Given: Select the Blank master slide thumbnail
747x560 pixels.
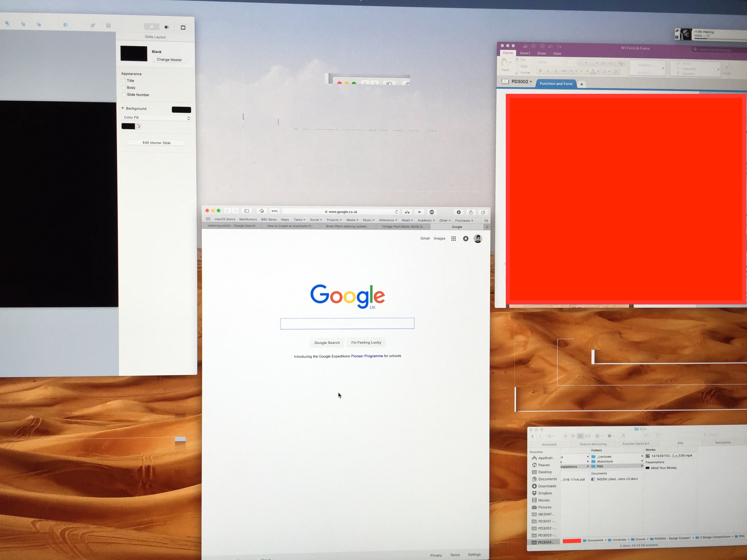Looking at the screenshot, I should click(134, 53).
